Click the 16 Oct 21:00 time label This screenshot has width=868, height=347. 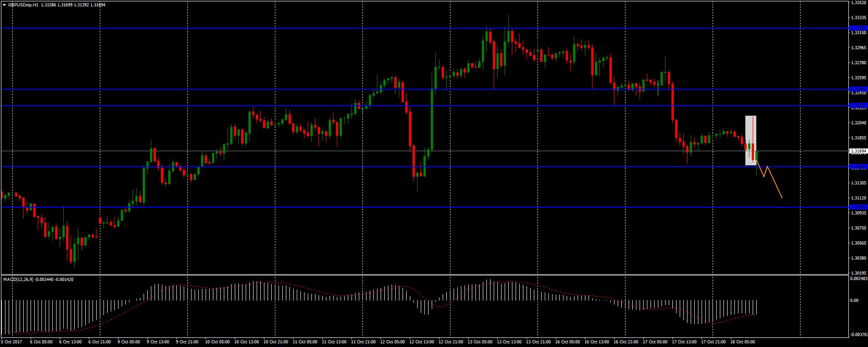click(x=626, y=342)
